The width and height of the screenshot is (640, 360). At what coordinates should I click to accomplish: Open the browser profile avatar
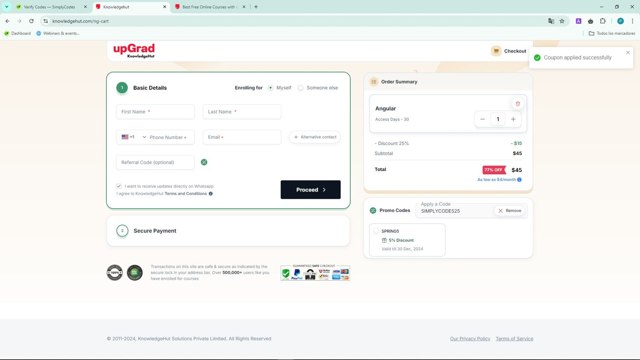coord(620,21)
